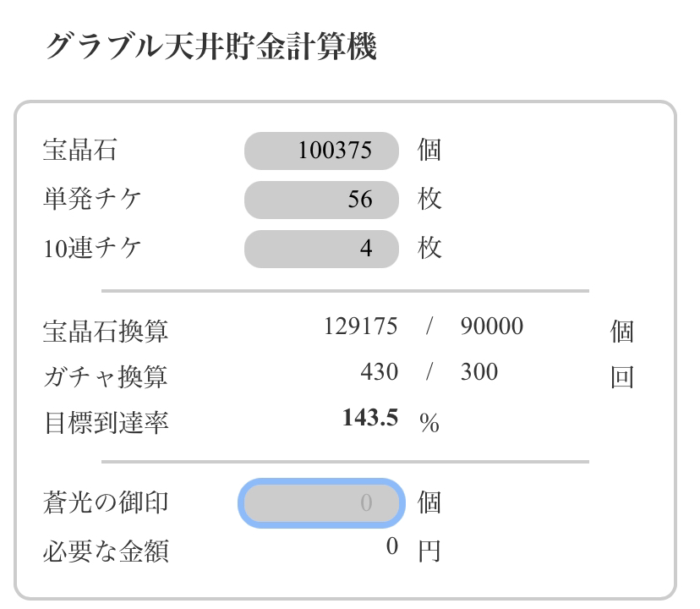Click the 宝晶石 input field showing 100375
This screenshot has width=700, height=609.
point(321,151)
